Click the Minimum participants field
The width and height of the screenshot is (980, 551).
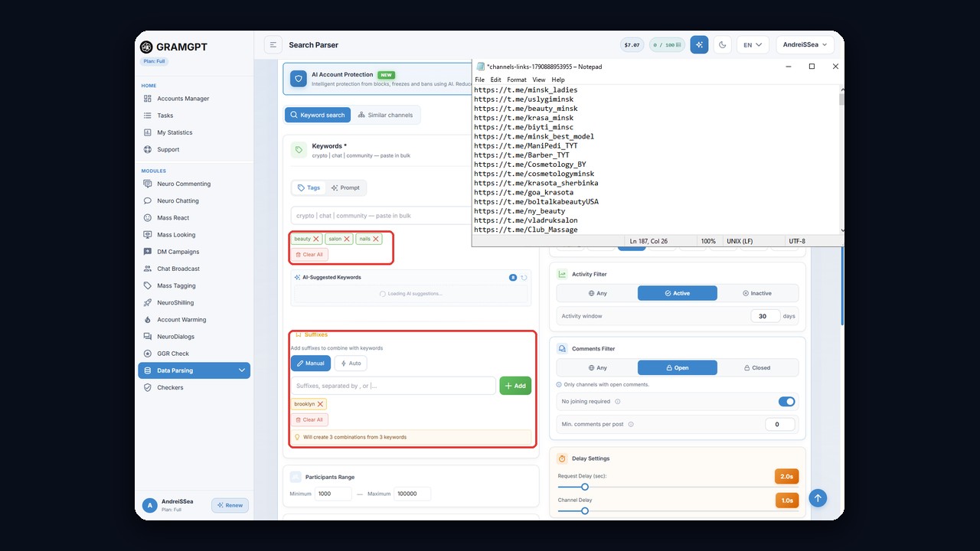[333, 494]
